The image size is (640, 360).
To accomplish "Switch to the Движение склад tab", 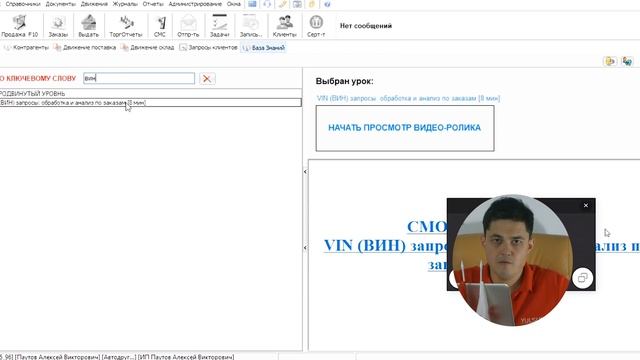I will [148, 48].
